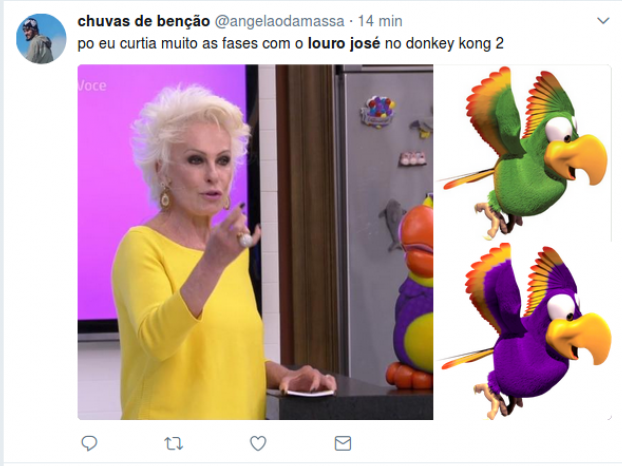Open the tweet permalink via the 14 min timestamp
622x466 pixels.
coord(380,21)
